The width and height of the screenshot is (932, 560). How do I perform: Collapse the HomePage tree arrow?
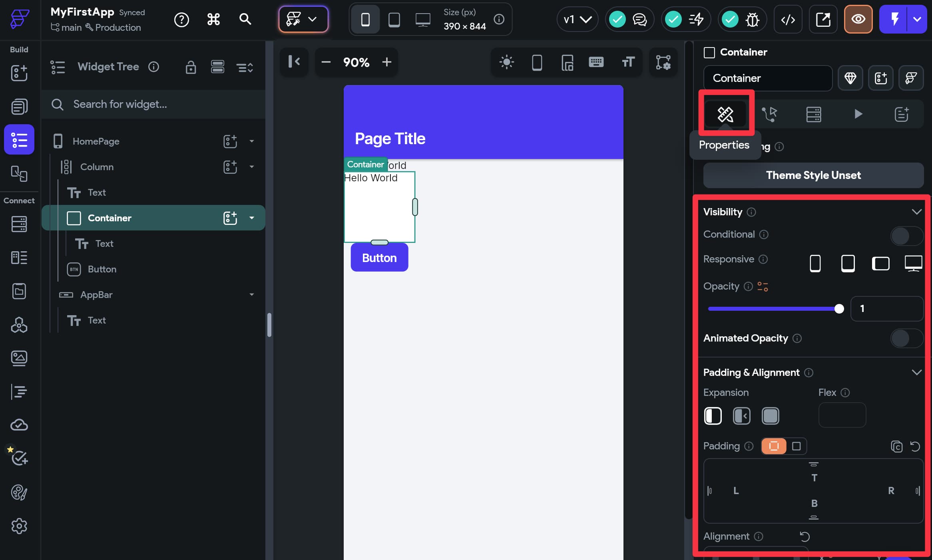point(252,141)
